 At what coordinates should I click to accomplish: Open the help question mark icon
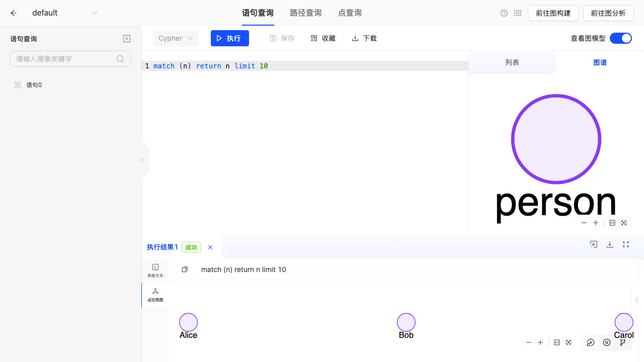(x=504, y=13)
